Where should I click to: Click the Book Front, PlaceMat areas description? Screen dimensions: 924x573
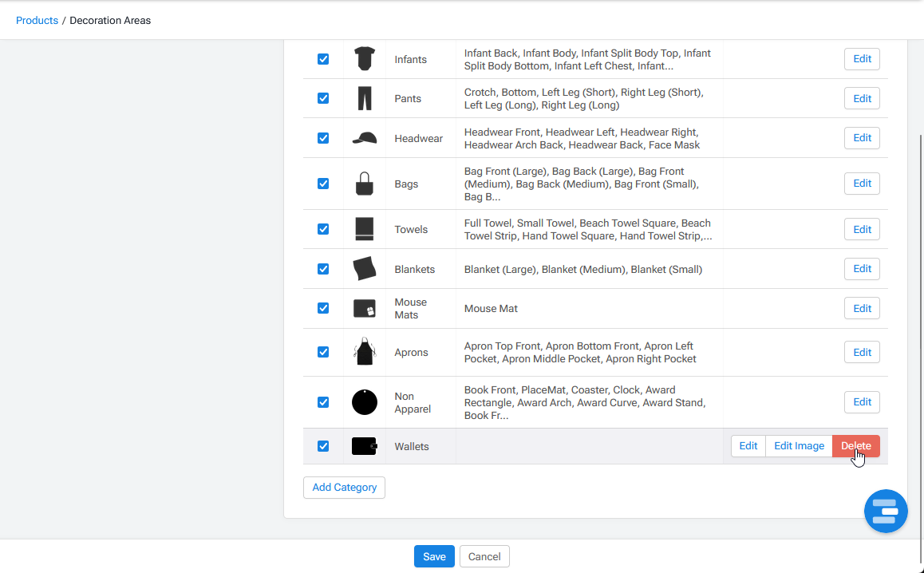pyautogui.click(x=585, y=403)
